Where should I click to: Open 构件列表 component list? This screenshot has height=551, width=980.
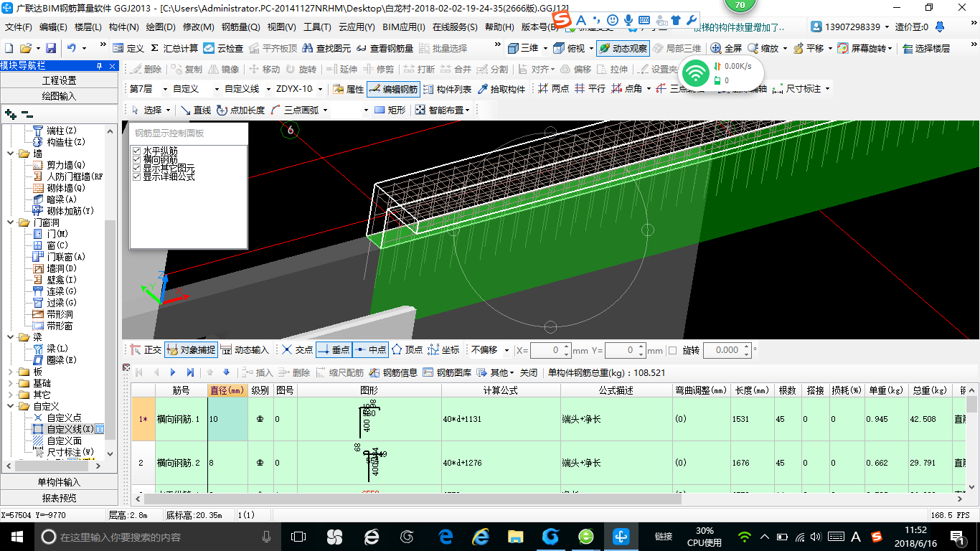[x=448, y=89]
